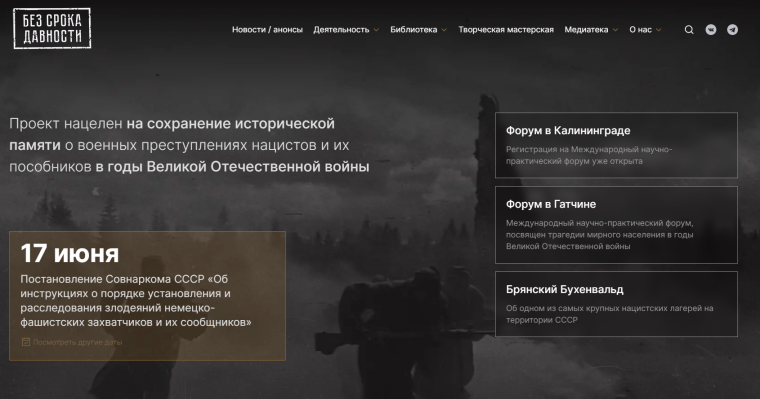This screenshot has height=399, width=760.
Task: Open the Деятельность menu
Action: coord(341,30)
